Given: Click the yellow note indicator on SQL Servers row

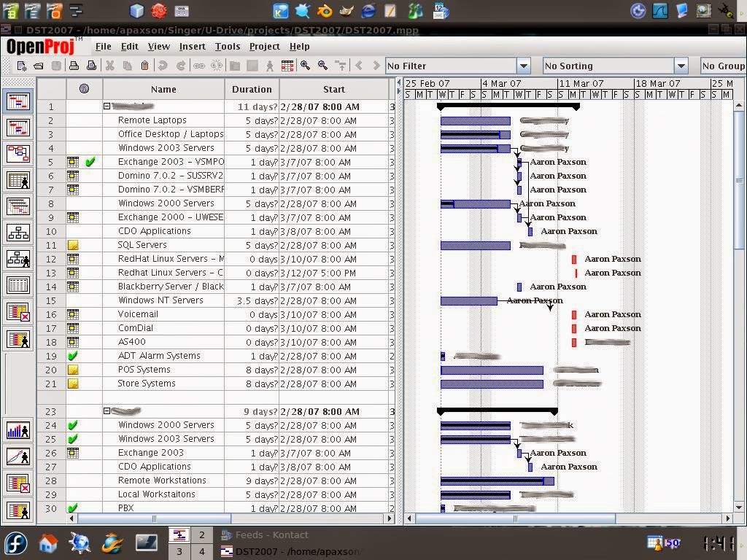Looking at the screenshot, I should 72,245.
